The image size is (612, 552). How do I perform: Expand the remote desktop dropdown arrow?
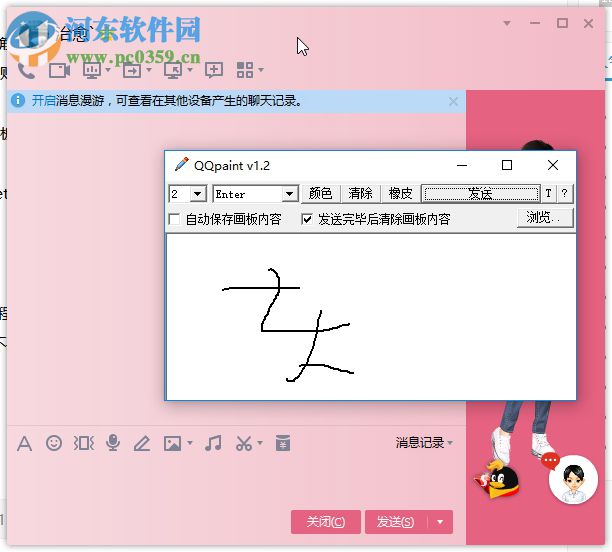[190, 70]
